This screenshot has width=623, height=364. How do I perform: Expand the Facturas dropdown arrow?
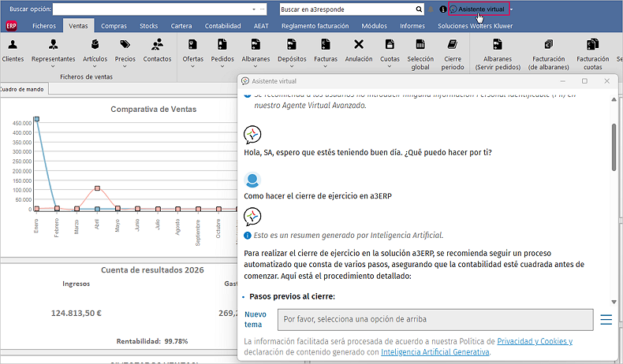[326, 67]
